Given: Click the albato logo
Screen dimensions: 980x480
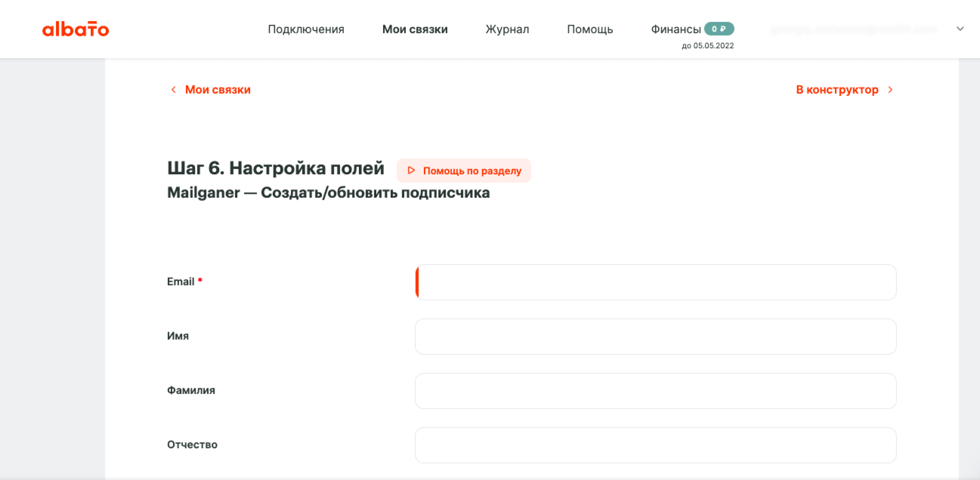Looking at the screenshot, I should [75, 29].
